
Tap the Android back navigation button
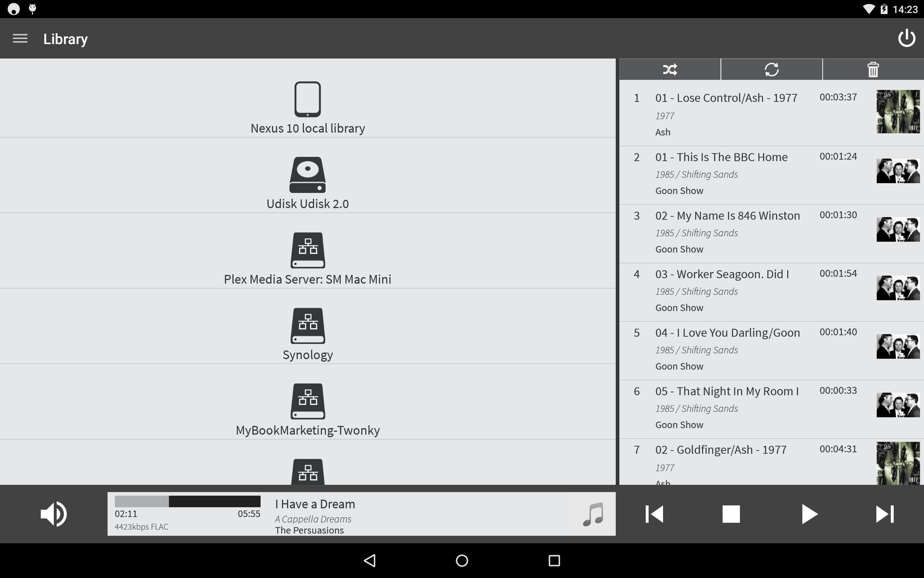pyautogui.click(x=370, y=560)
